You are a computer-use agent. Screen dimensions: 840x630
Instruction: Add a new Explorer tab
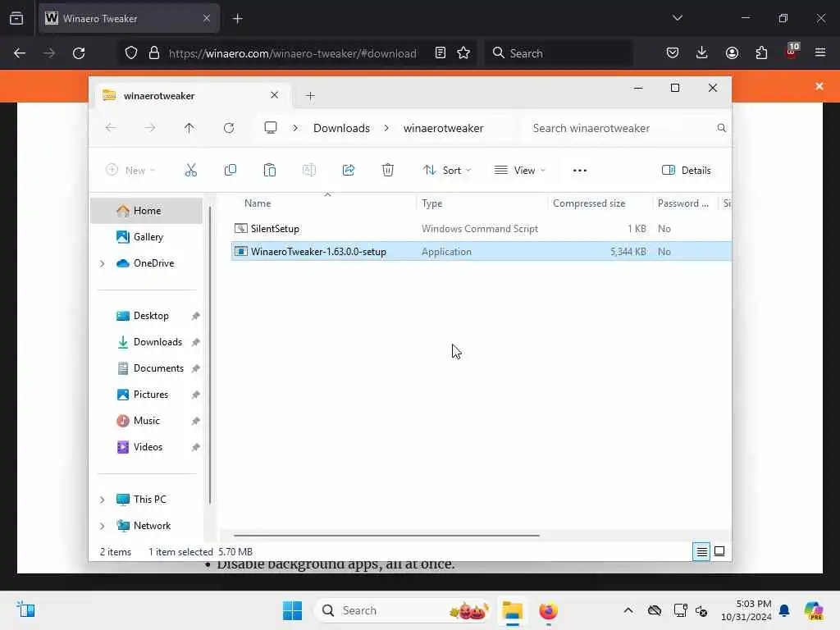click(x=310, y=96)
